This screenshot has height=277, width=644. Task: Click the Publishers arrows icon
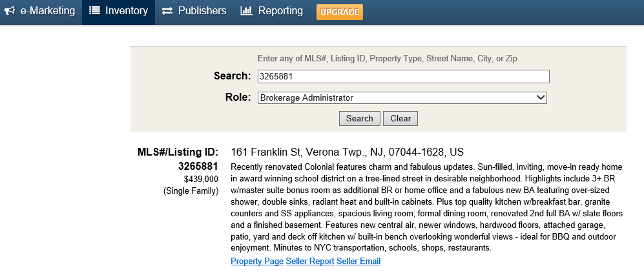(x=167, y=11)
